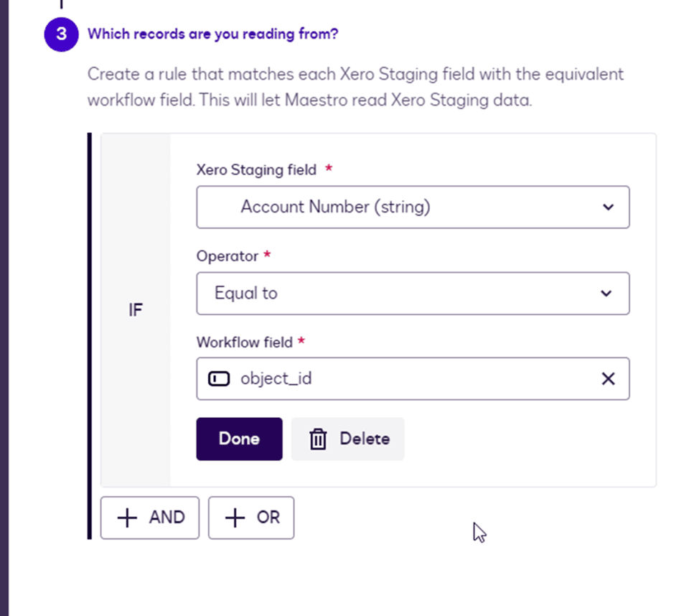Click the trash can icon beside Delete
This screenshot has height=616, width=699.
click(317, 439)
